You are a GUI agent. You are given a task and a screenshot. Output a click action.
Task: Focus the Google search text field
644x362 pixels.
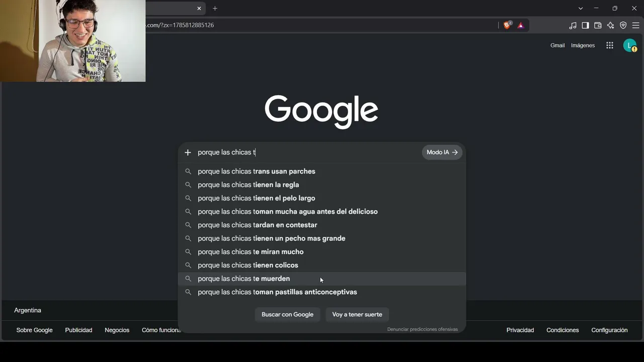tap(307, 152)
